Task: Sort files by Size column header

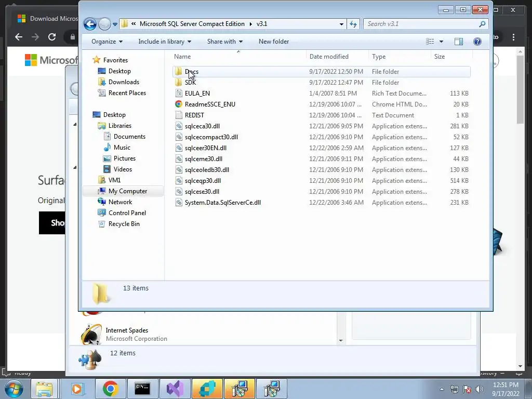Action: 451,56
